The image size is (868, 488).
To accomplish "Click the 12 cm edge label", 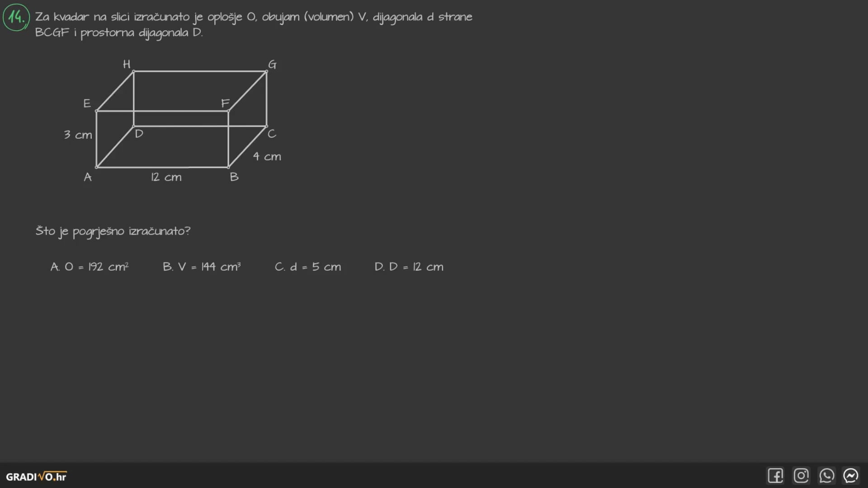I will click(166, 177).
